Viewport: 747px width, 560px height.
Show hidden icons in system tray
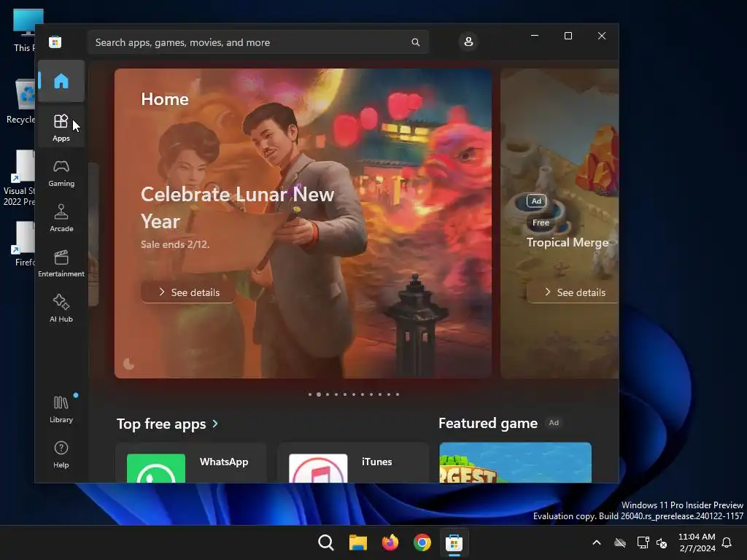tap(597, 542)
